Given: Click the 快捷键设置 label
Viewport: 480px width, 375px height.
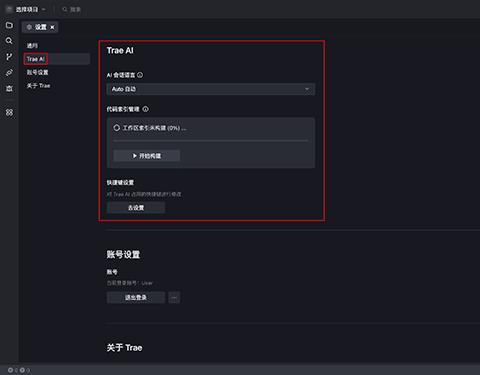Looking at the screenshot, I should point(120,182).
